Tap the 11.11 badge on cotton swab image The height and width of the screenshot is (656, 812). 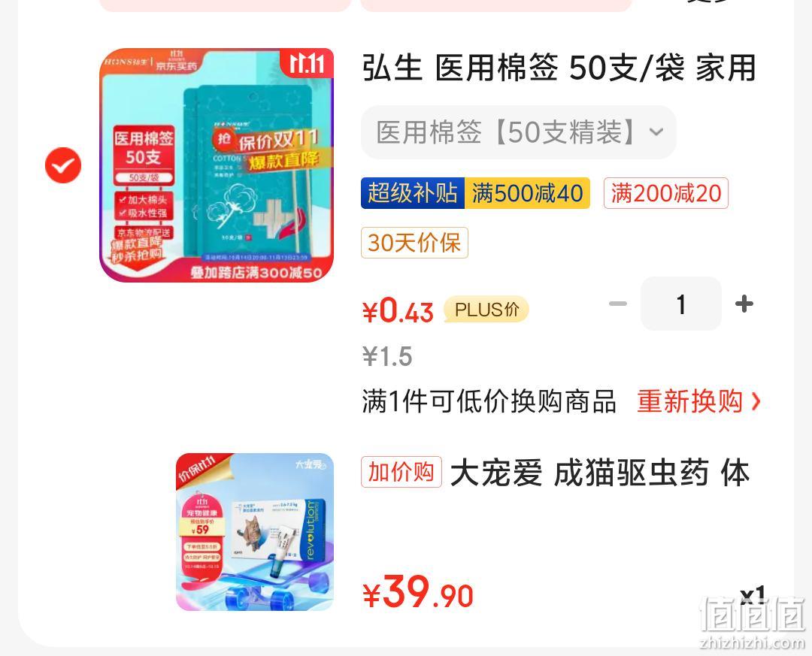pos(307,63)
